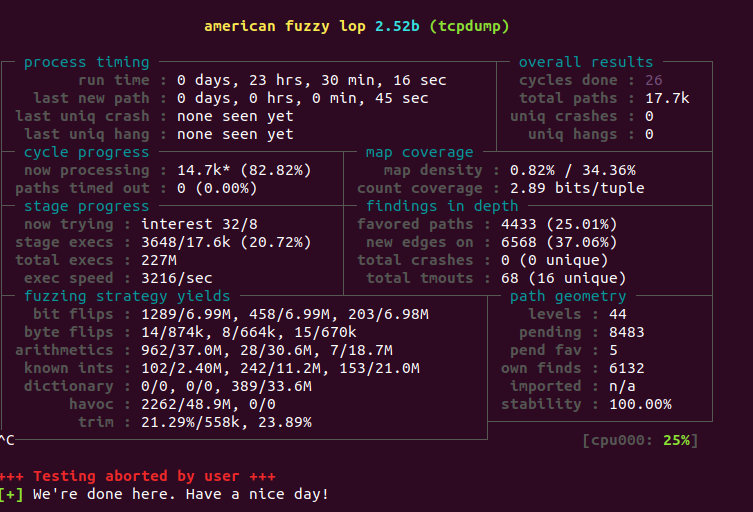Select cycles done value 26
Viewport: 753px width, 512px height.
coord(654,80)
